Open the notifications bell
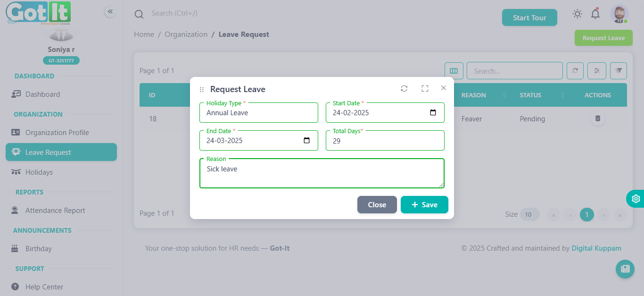The height and width of the screenshot is (296, 644). point(595,14)
